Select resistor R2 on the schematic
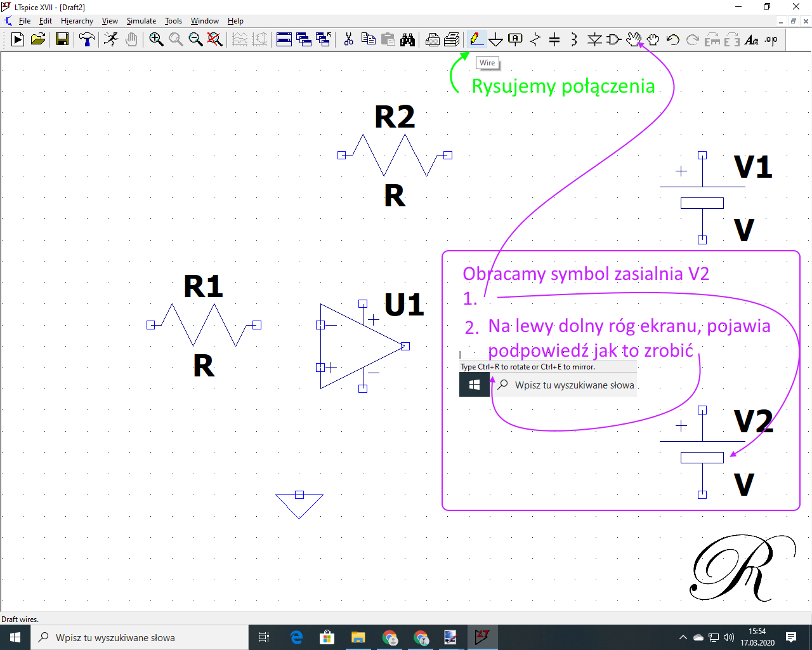The width and height of the screenshot is (812, 650). (x=395, y=155)
